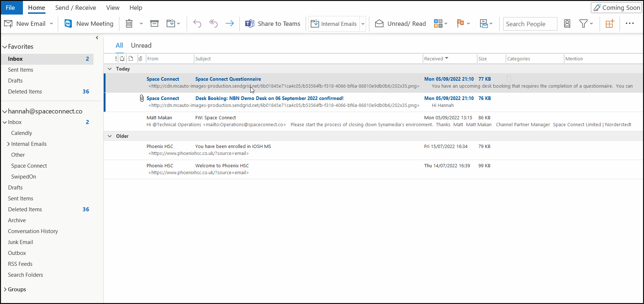Viewport: 644px width, 304px height.
Task: Click the Forward arrow icon
Action: point(230,24)
